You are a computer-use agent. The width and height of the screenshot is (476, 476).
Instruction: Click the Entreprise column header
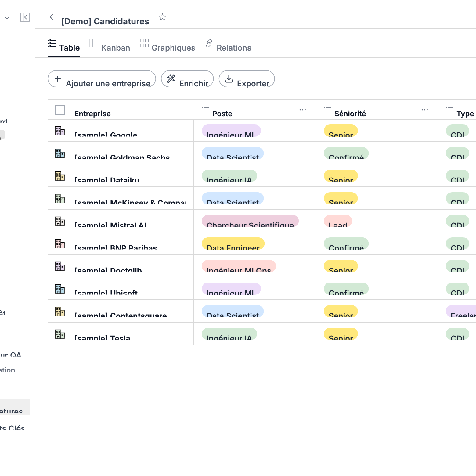click(93, 114)
